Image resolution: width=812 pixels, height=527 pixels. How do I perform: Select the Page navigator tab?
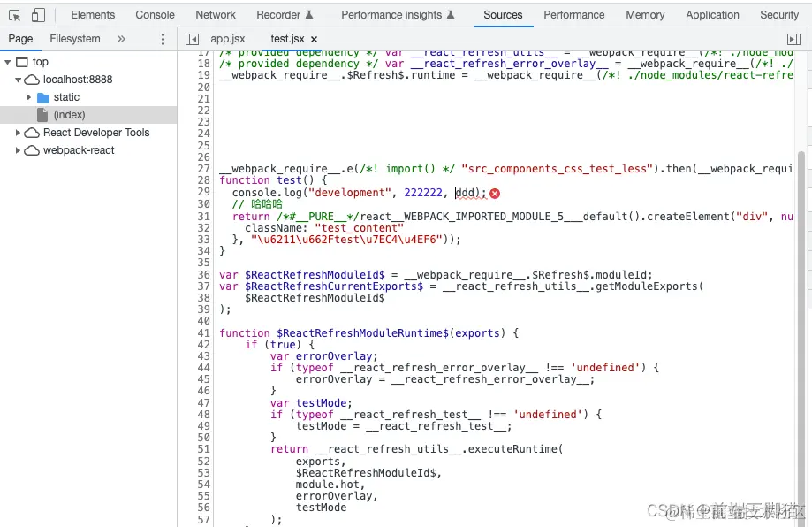[x=20, y=39]
